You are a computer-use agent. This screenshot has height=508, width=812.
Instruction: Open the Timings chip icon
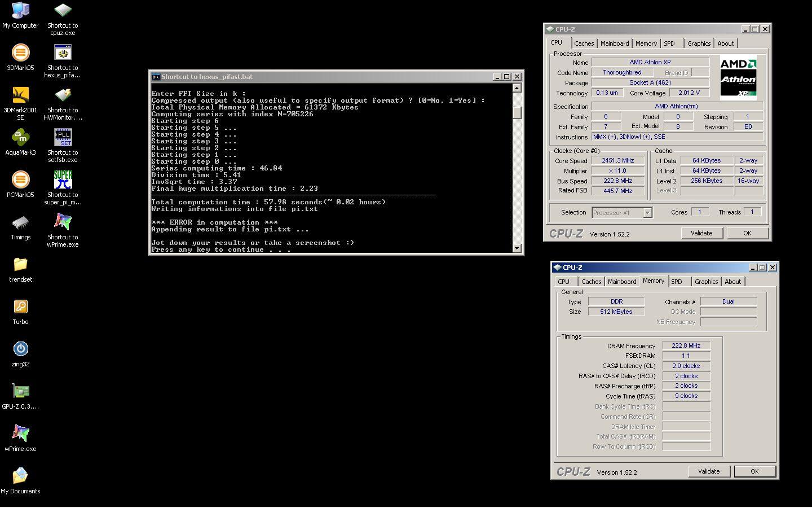(20, 222)
